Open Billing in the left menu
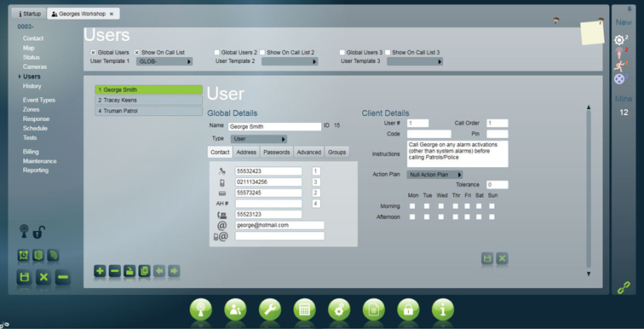 coord(31,152)
